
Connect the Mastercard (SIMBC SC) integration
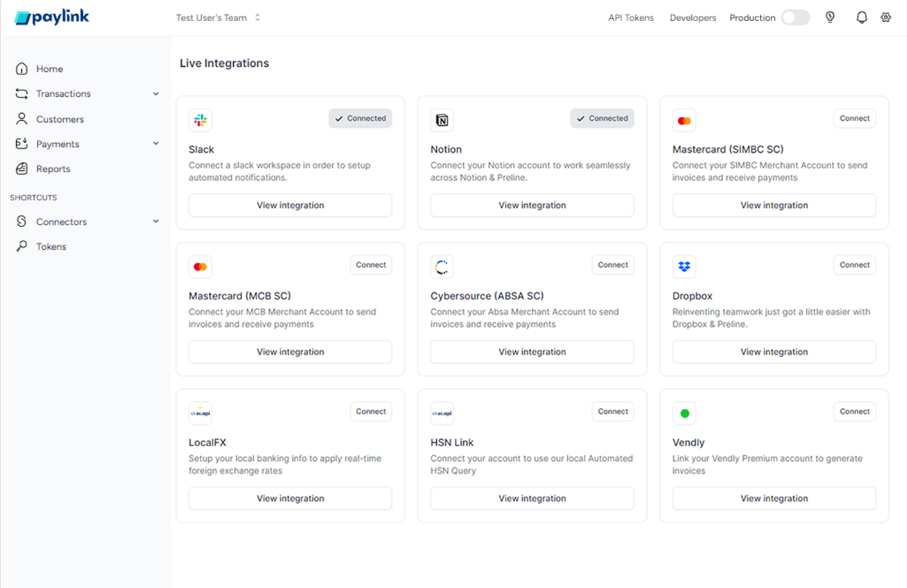click(x=854, y=118)
